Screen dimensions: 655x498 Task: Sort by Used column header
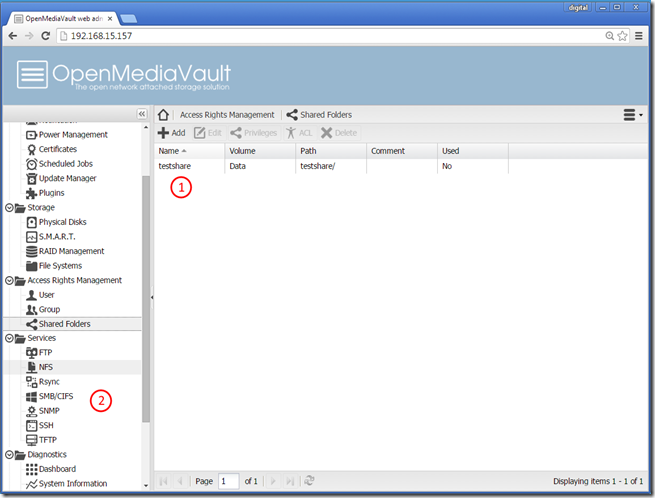pyautogui.click(x=473, y=151)
